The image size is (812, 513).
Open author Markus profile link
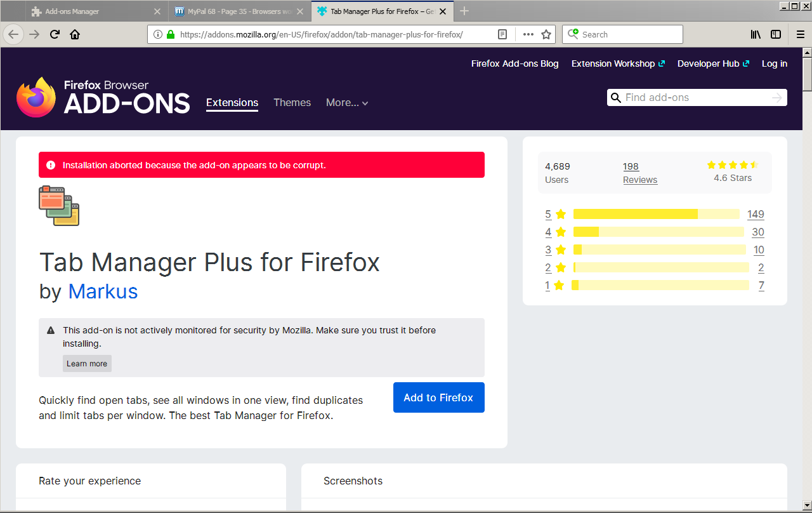103,291
